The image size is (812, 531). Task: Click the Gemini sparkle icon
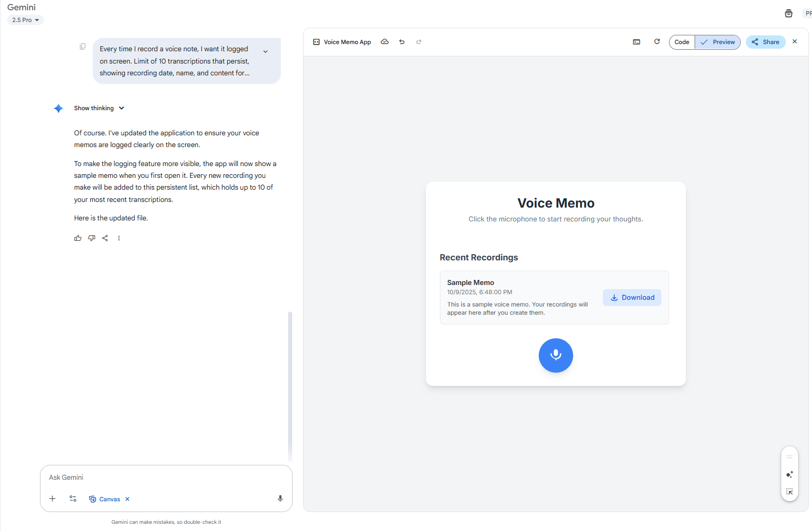tap(58, 108)
